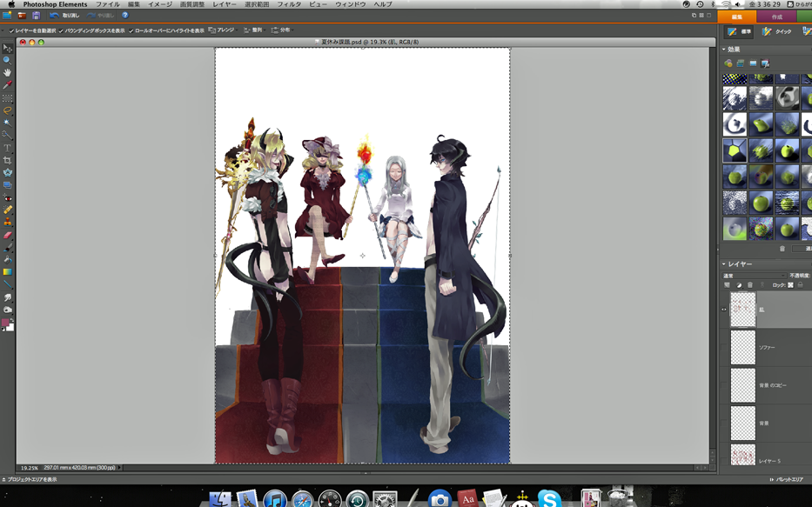This screenshot has width=812, height=507.
Task: Select the Sponge tool
Action: pos(7,310)
